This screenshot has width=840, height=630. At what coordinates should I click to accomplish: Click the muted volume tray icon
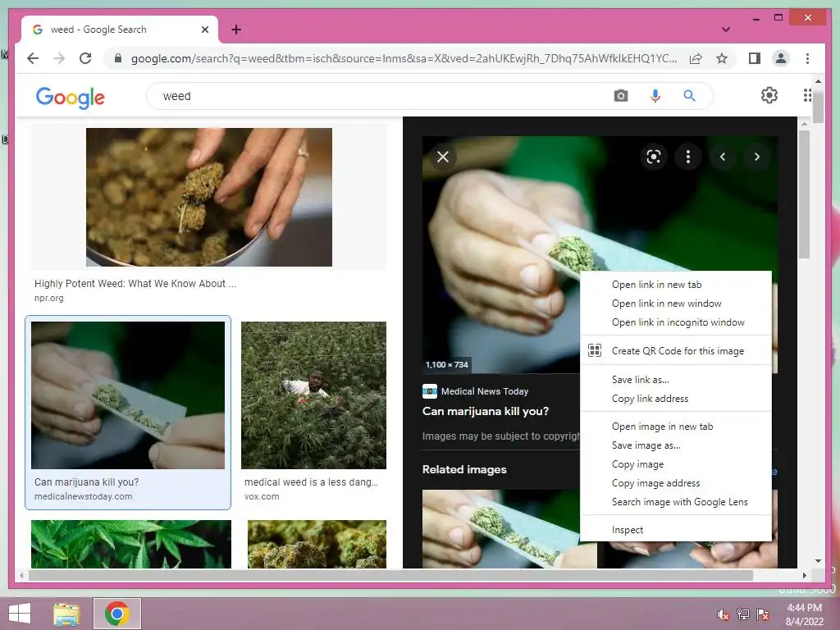point(724,614)
